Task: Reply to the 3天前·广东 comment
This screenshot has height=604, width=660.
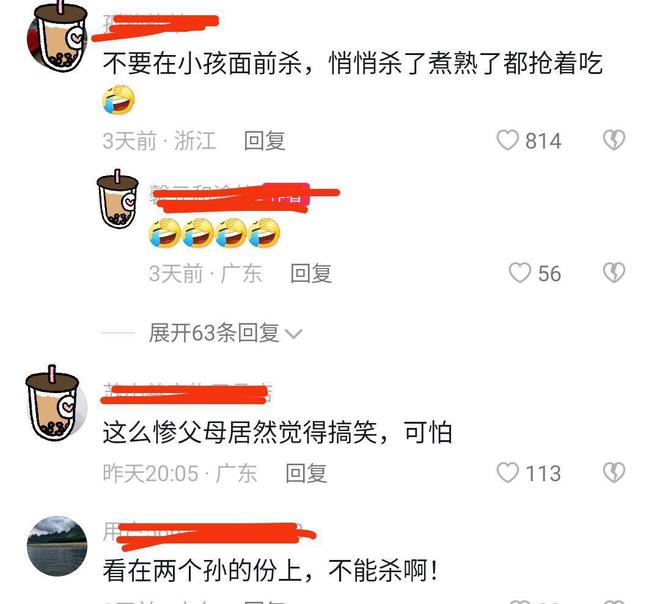Action: pyautogui.click(x=311, y=274)
